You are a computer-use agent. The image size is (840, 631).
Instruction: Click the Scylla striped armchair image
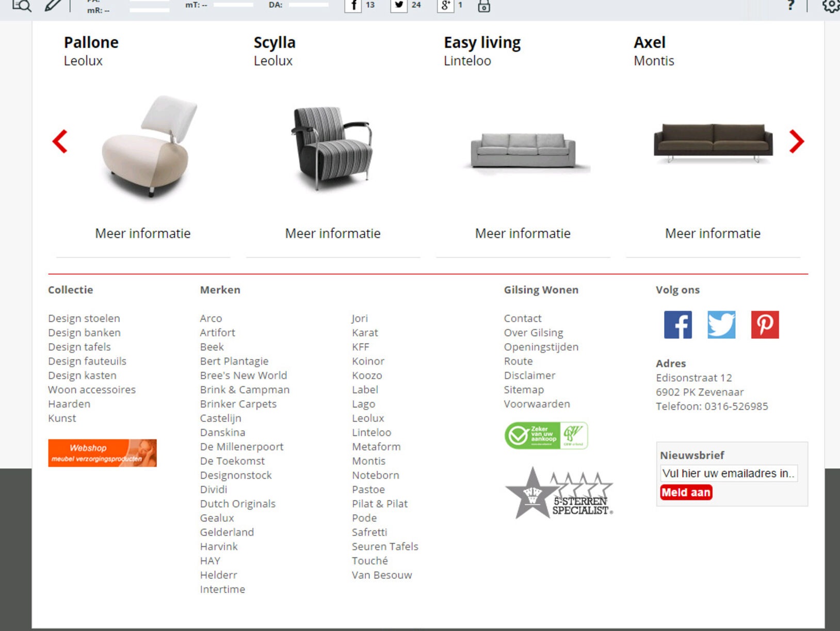332,148
